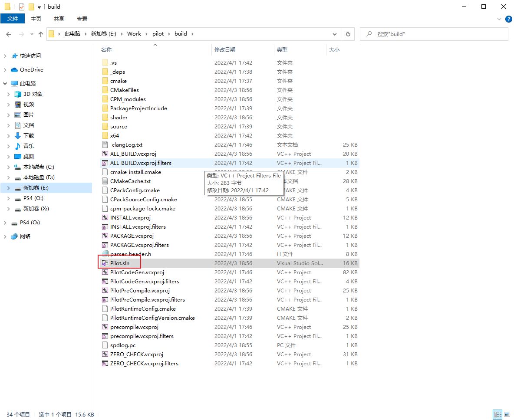
Task: Select PilotPreCompile.vcxproj.filters file name
Action: [148, 299]
